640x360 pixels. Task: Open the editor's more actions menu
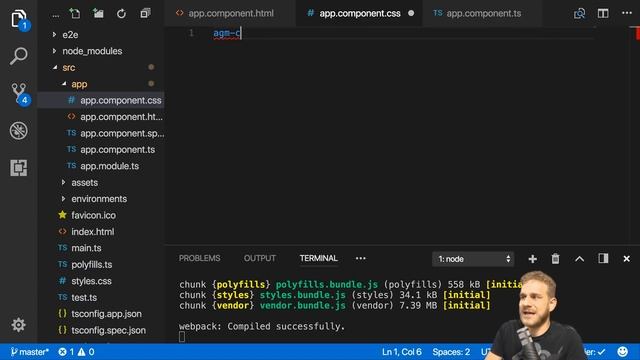click(627, 13)
